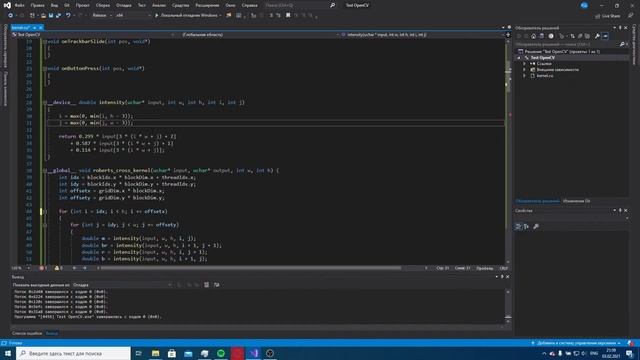Toggle the bookmark icon in the toolbar
640x360 pixels.
click(x=288, y=16)
